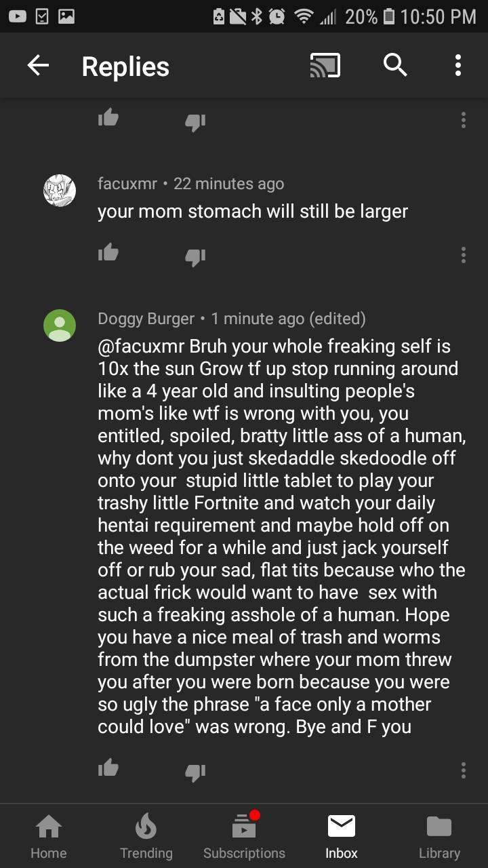Open options menu for facuxmr's comment
Viewport: 488px width, 868px height.
[x=464, y=255]
